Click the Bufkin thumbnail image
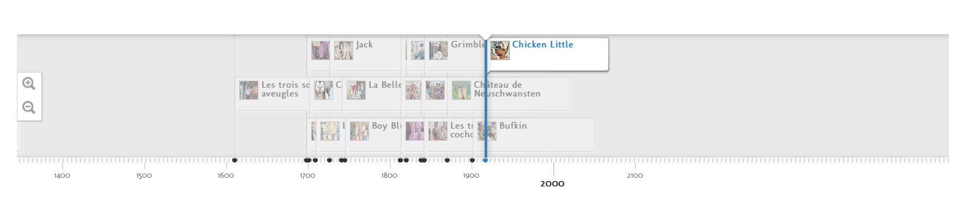 [x=487, y=131]
